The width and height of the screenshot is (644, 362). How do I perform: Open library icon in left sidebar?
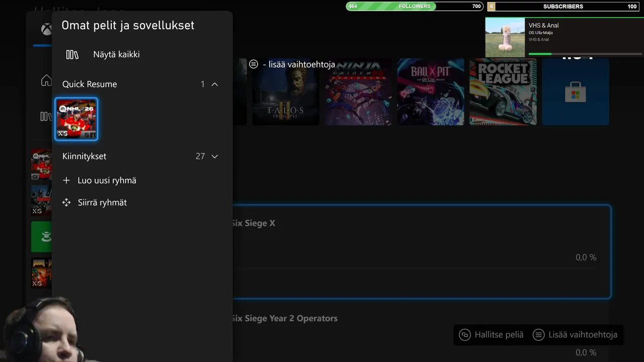(46, 117)
